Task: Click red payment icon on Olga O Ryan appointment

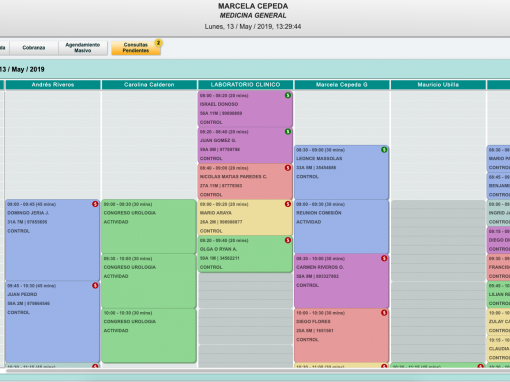Action: (288, 240)
